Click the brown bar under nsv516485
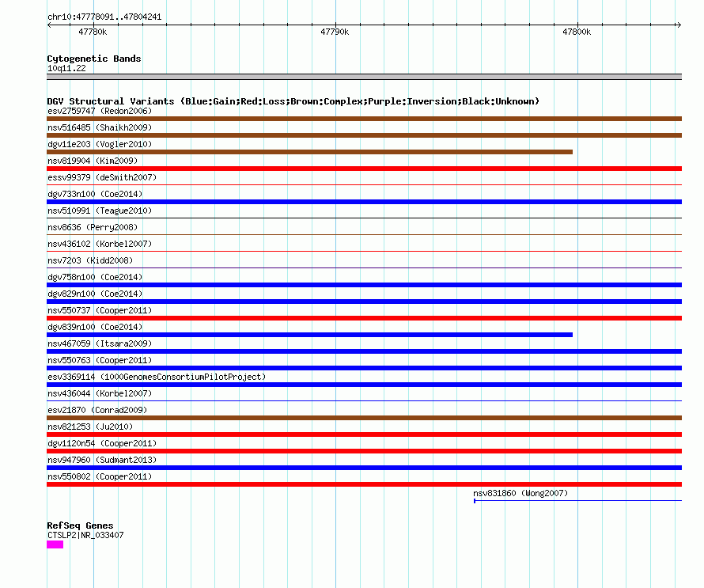 [364, 135]
